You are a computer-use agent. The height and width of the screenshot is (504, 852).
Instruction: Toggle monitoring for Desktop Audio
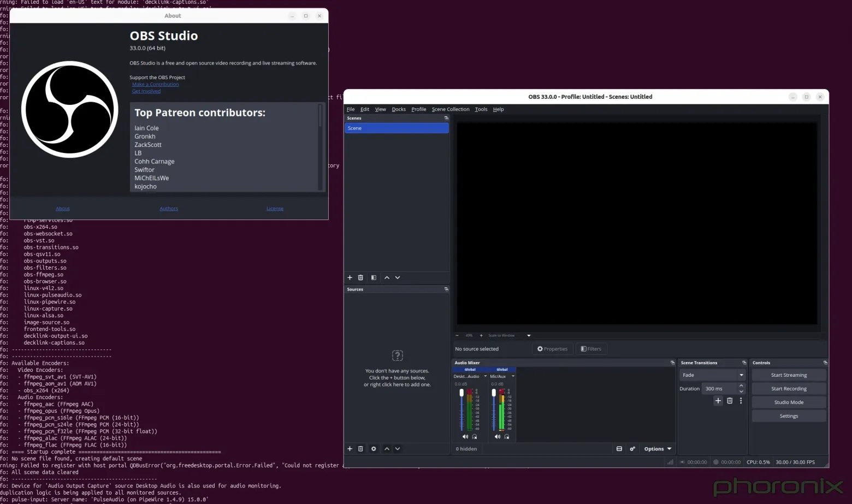point(475,436)
